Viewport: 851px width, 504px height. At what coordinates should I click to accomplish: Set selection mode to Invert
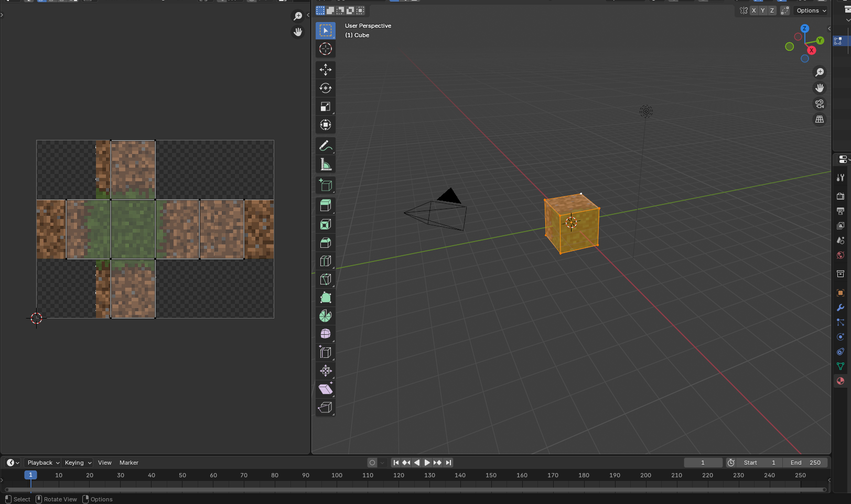point(350,10)
